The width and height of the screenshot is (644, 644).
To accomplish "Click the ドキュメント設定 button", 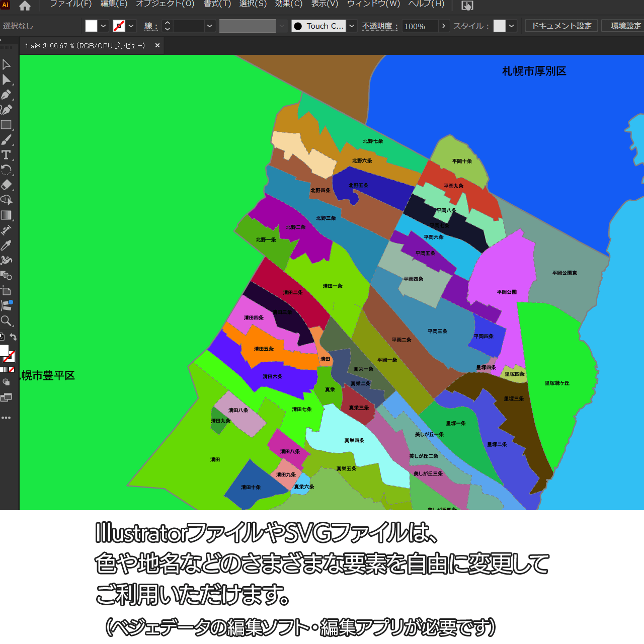I will click(x=561, y=26).
